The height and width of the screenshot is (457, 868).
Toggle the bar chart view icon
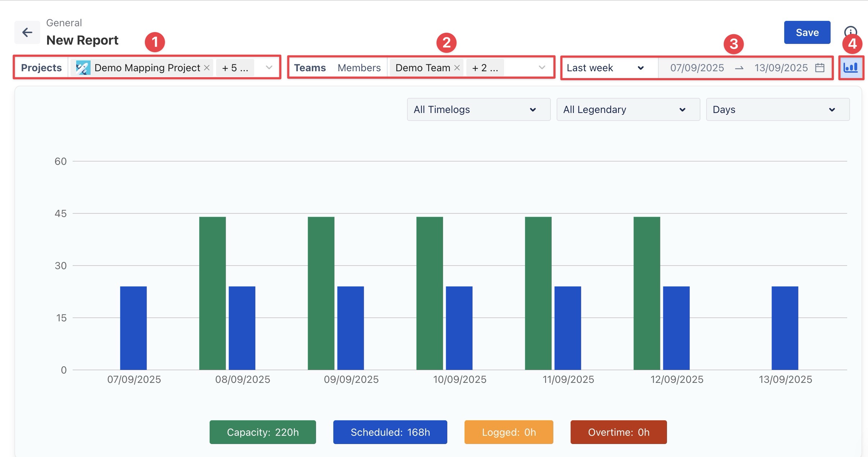point(851,68)
